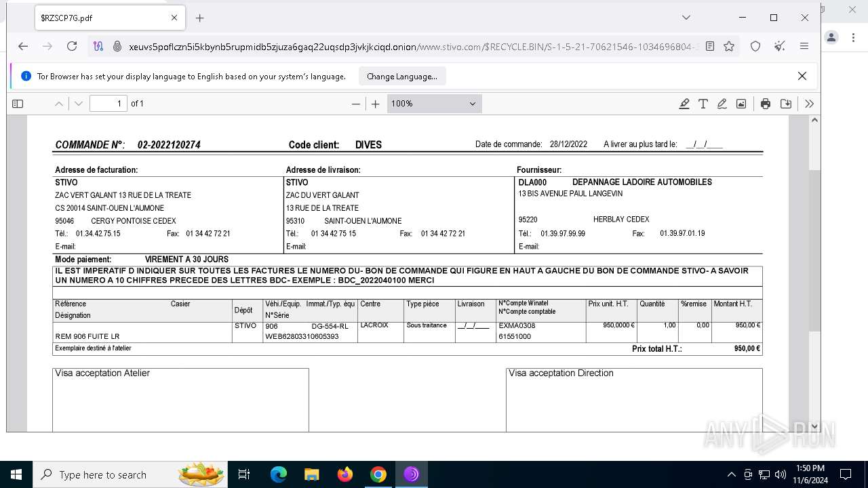The height and width of the screenshot is (488, 868).
Task: Click VIREMENT A 30 JOURS text
Action: click(186, 260)
